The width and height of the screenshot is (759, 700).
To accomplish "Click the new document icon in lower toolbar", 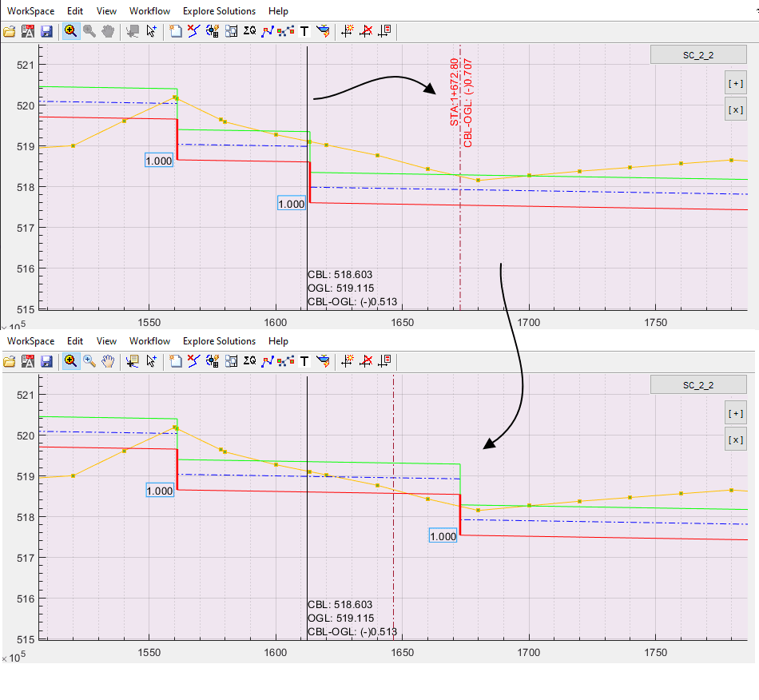I will tap(176, 362).
